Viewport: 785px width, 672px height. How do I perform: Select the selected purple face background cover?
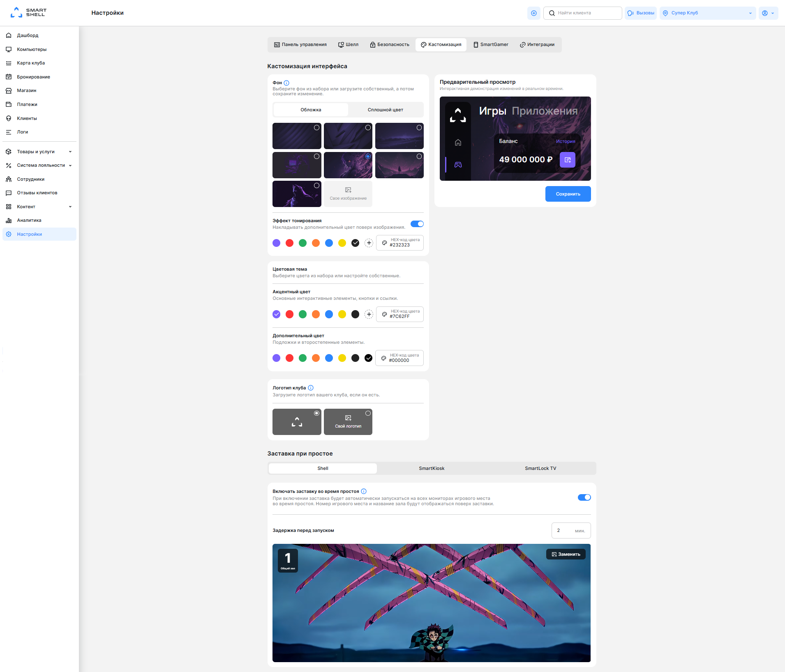coord(348,165)
